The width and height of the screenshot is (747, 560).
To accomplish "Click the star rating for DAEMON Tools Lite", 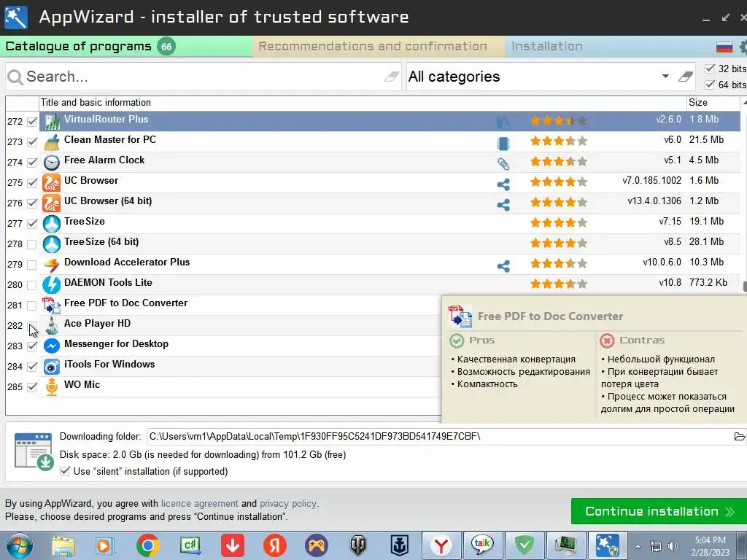I will coord(558,284).
